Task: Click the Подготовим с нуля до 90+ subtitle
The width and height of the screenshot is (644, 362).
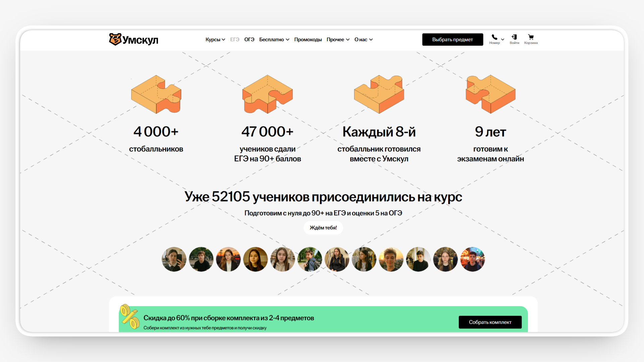Action: [x=323, y=213]
